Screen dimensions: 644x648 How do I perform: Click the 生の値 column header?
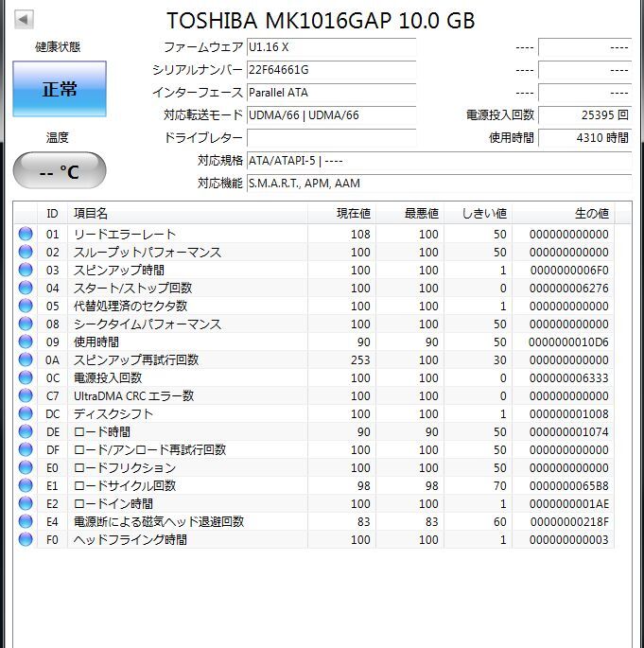(x=563, y=213)
